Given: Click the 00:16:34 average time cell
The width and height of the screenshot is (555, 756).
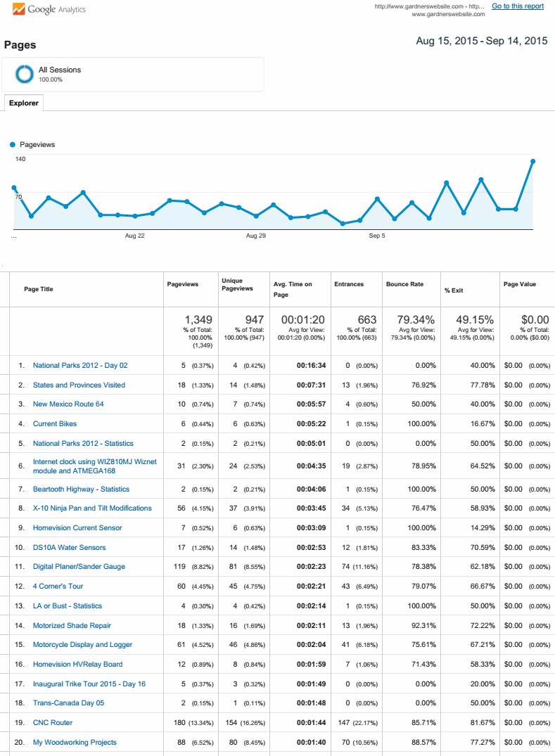Looking at the screenshot, I should (311, 366).
